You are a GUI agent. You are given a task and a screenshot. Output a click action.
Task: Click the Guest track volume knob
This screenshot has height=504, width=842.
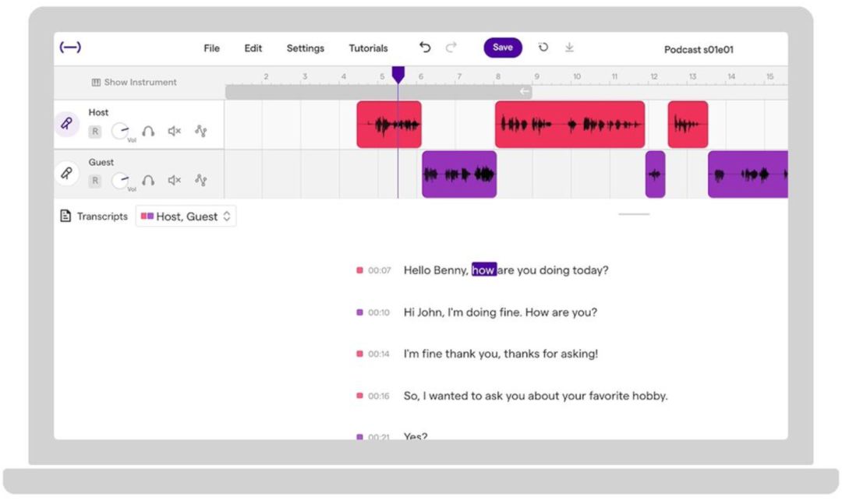pos(120,181)
